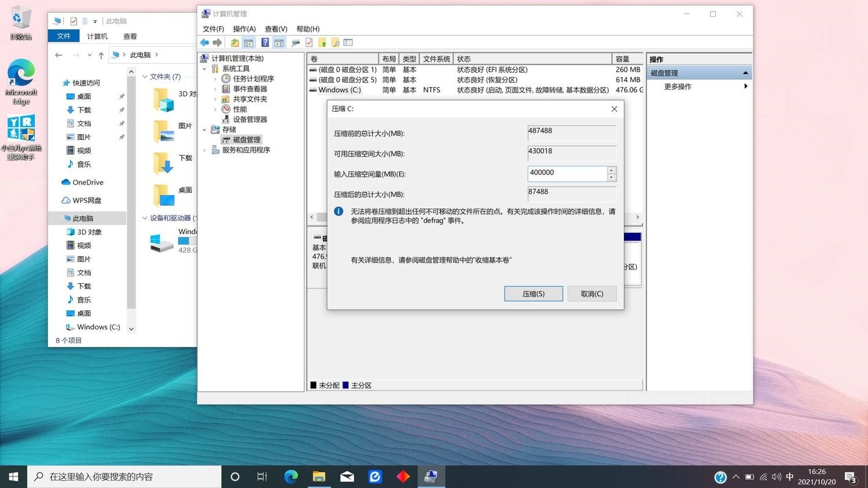Click the 取消(C) button
Image resolution: width=868 pixels, height=488 pixels.
click(x=591, y=294)
